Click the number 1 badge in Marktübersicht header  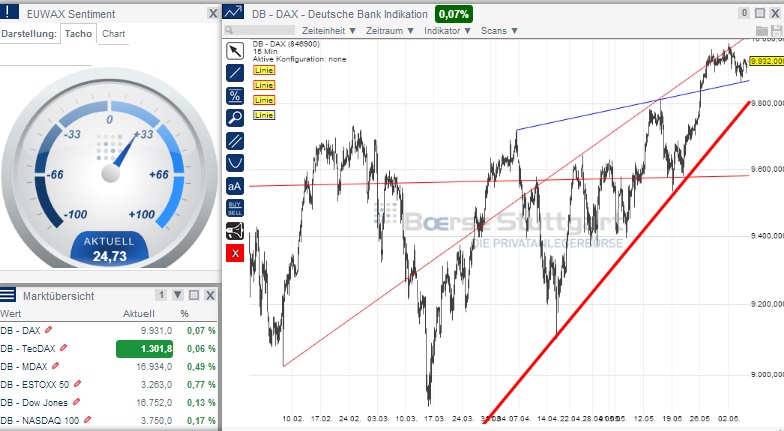161,295
